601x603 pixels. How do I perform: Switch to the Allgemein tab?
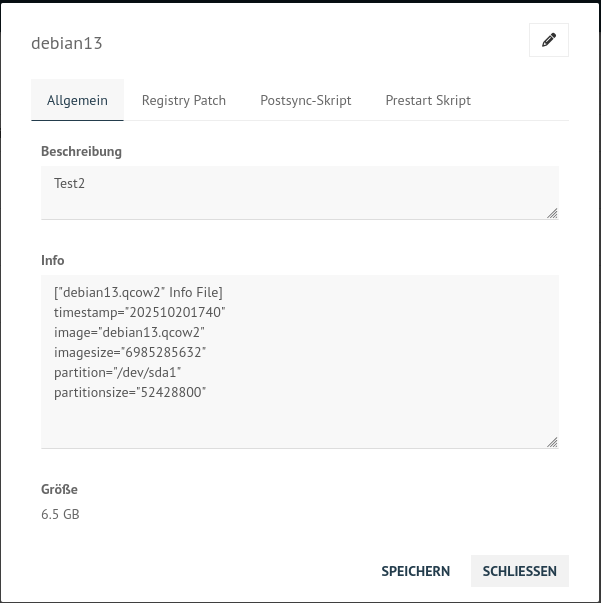coord(77,100)
